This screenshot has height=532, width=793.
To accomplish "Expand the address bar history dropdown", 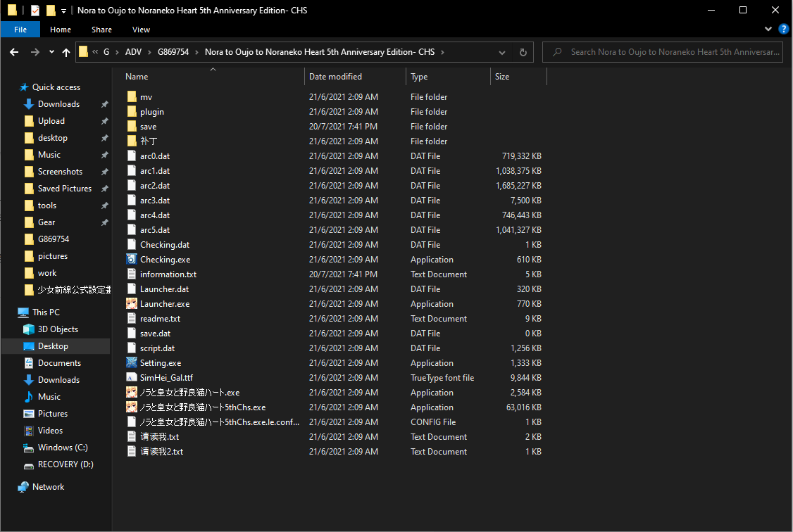I will 501,52.
